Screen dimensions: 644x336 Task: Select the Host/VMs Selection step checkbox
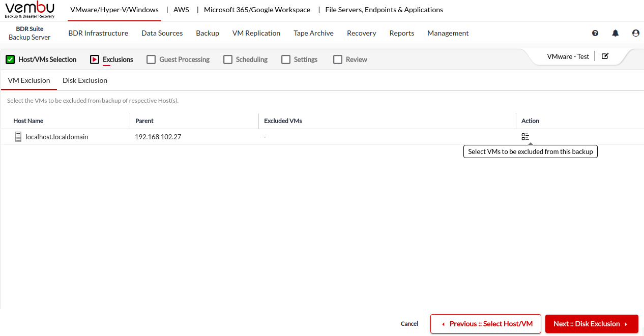(x=10, y=59)
